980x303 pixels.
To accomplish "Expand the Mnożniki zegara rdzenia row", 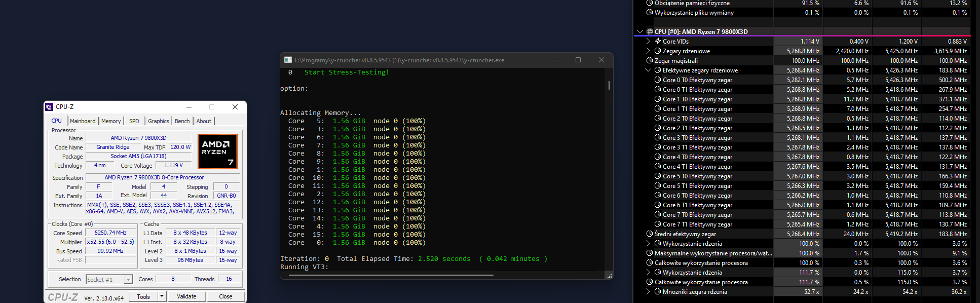I will 648,291.
